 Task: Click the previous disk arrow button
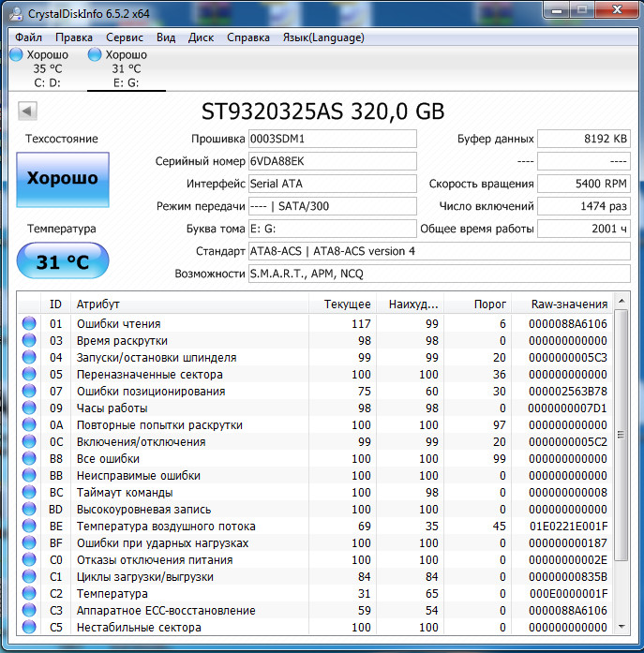[x=27, y=111]
